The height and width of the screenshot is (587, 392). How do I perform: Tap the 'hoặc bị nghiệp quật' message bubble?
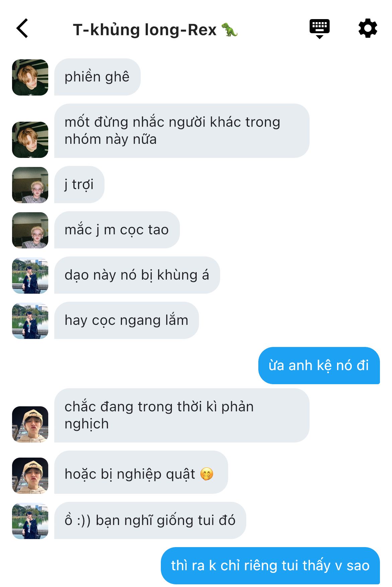141,472
